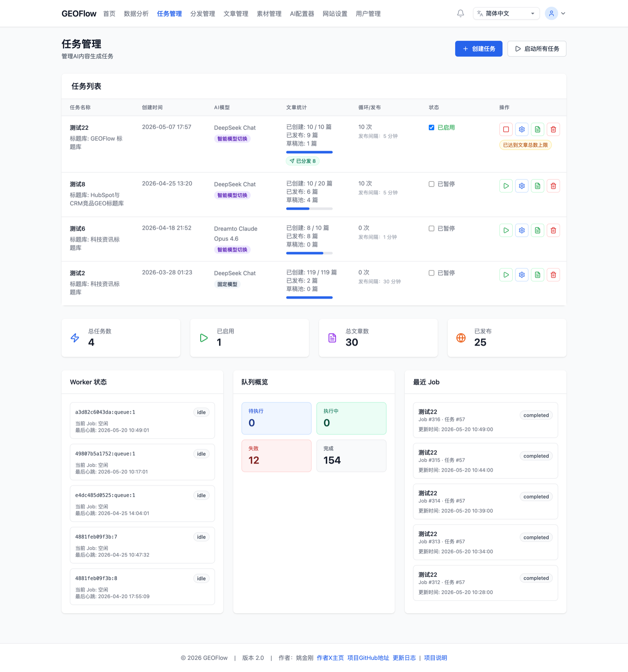Open 网站设置 navigation item
The width and height of the screenshot is (628, 672).
pyautogui.click(x=335, y=14)
